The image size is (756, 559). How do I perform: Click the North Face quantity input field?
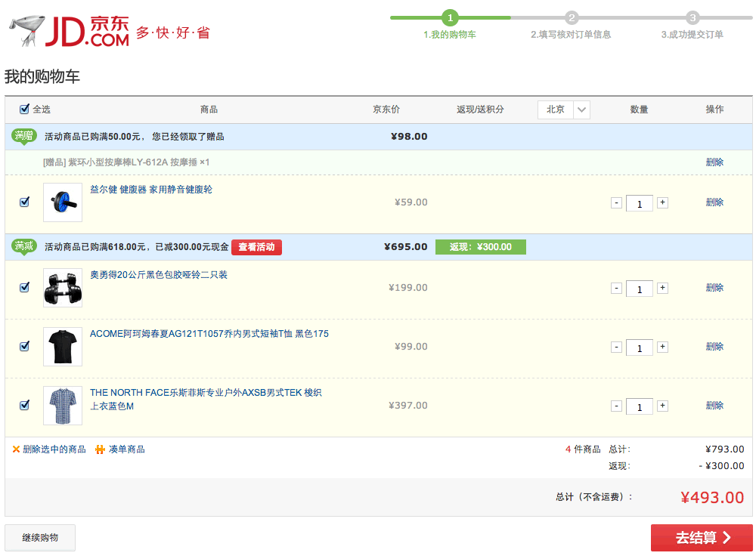pos(640,407)
